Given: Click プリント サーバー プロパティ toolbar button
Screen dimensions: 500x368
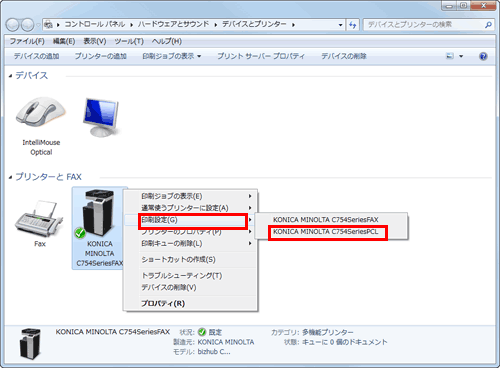Looking at the screenshot, I should (261, 56).
